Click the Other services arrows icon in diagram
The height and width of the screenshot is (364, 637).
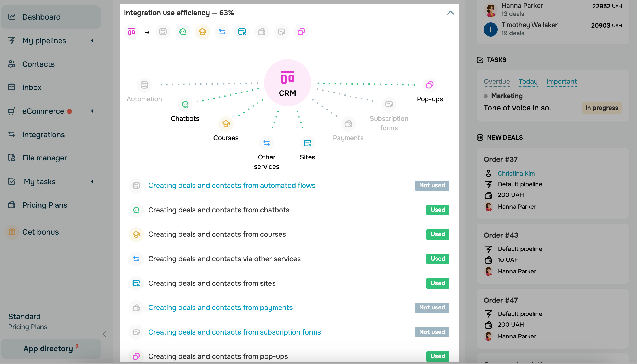pyautogui.click(x=267, y=143)
